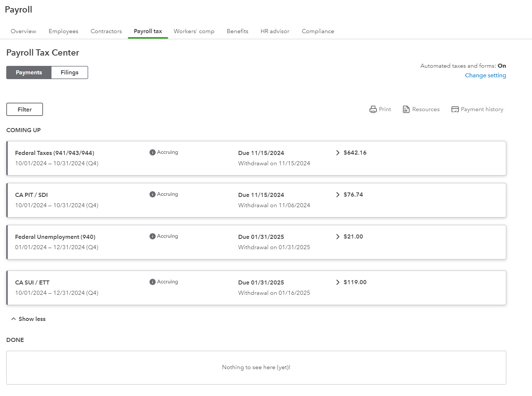Expand Federal Unemployment $21.00 chevron

pos(338,237)
